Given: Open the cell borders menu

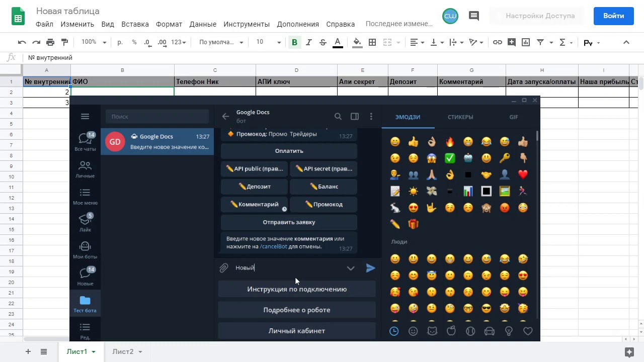Looking at the screenshot, I should pos(372,42).
